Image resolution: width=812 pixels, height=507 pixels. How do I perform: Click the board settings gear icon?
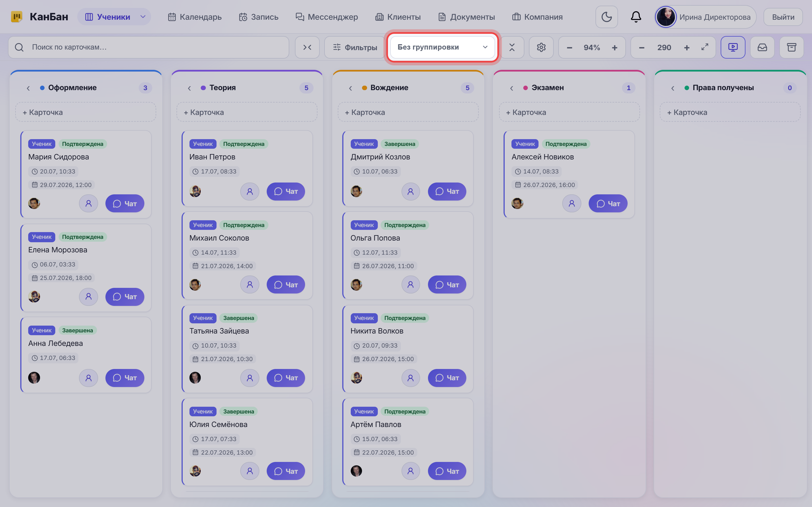pos(541,47)
